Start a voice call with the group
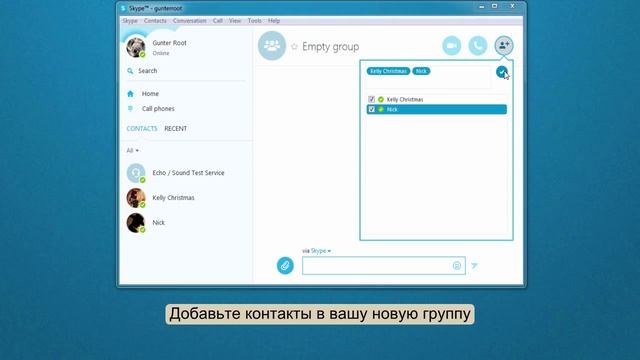 pos(478,46)
